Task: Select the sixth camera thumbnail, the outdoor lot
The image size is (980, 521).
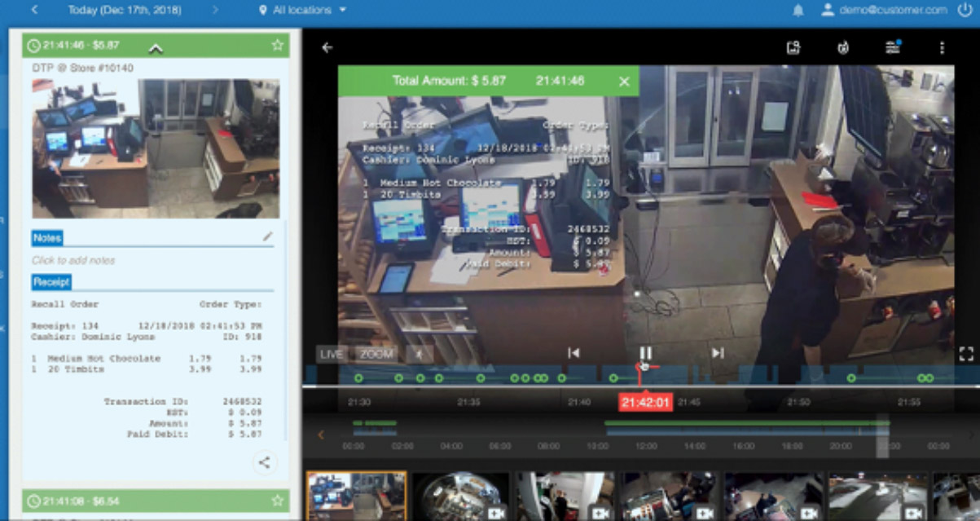Action: coord(877,496)
